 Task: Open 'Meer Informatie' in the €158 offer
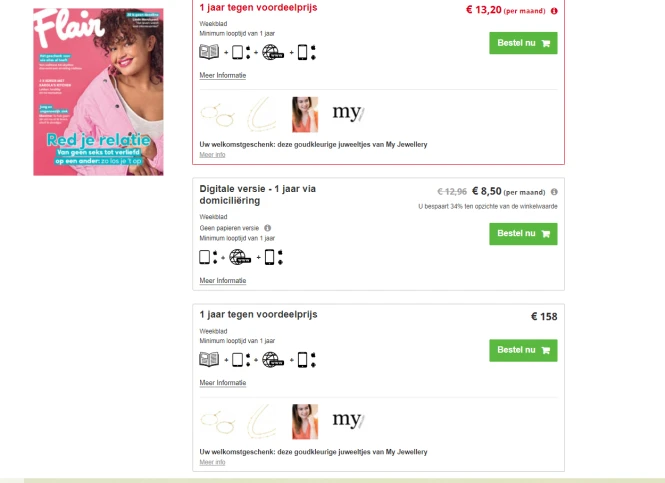[223, 383]
